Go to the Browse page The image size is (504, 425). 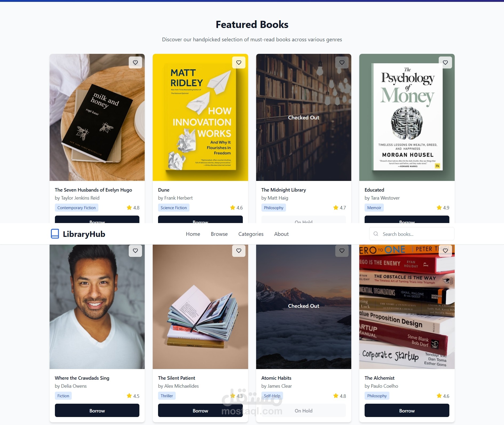[x=219, y=234]
